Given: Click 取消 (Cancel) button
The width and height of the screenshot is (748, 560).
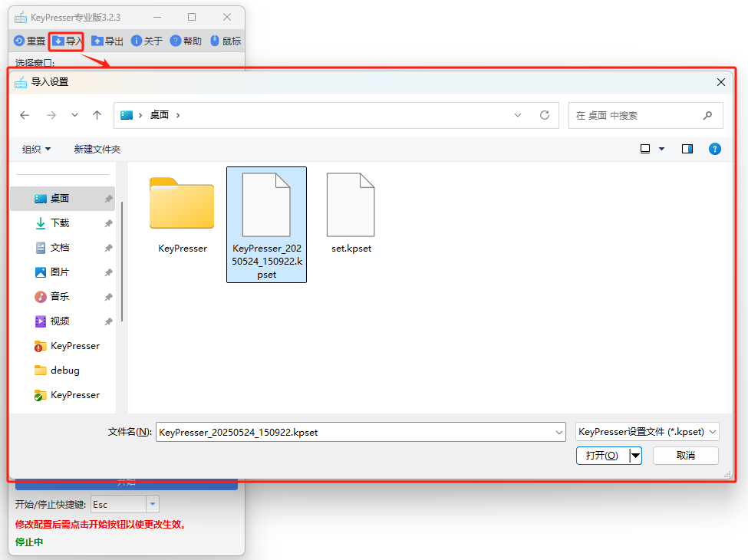Looking at the screenshot, I should coord(686,456).
